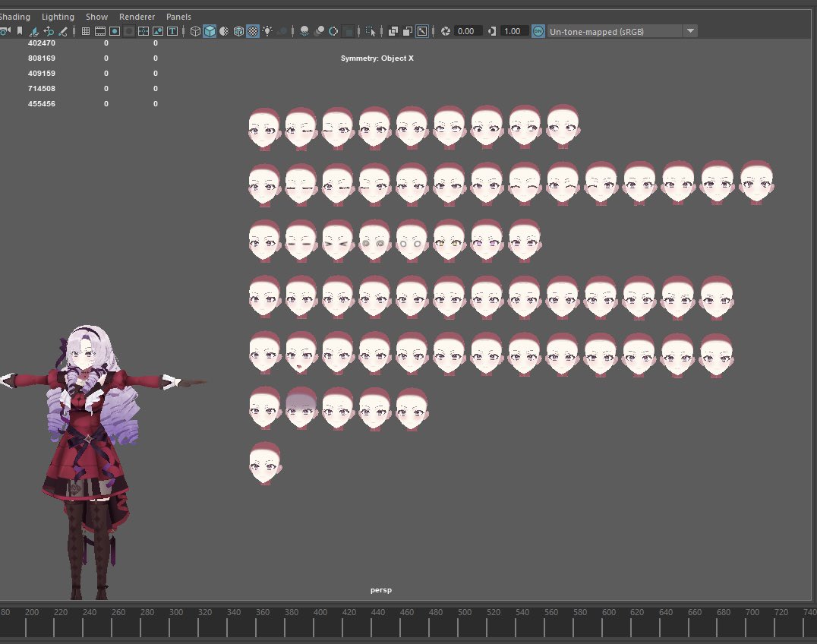Toggle Wireframe on Shaded
The width and height of the screenshot is (817, 644).
click(x=238, y=31)
